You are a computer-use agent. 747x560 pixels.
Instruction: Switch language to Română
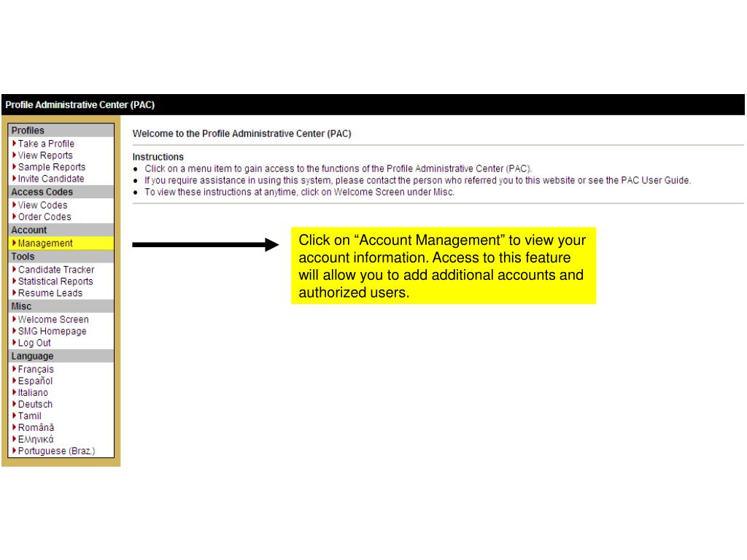[x=36, y=427]
